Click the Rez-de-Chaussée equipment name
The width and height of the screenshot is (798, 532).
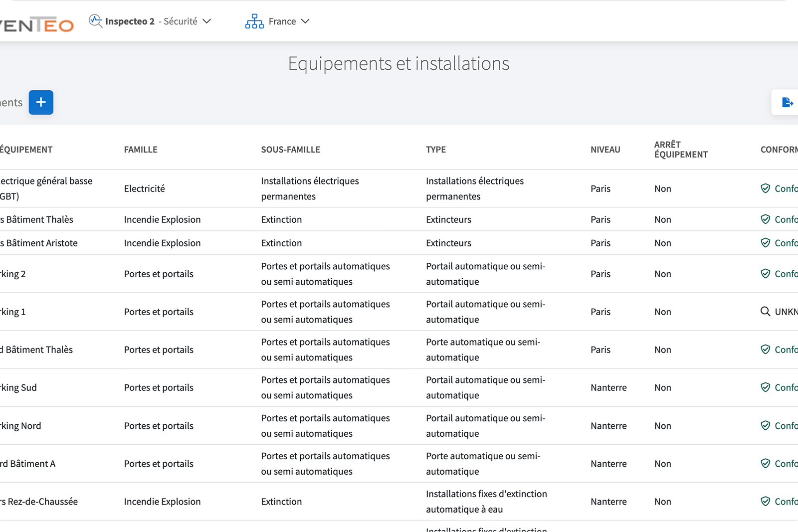pyautogui.click(x=39, y=502)
